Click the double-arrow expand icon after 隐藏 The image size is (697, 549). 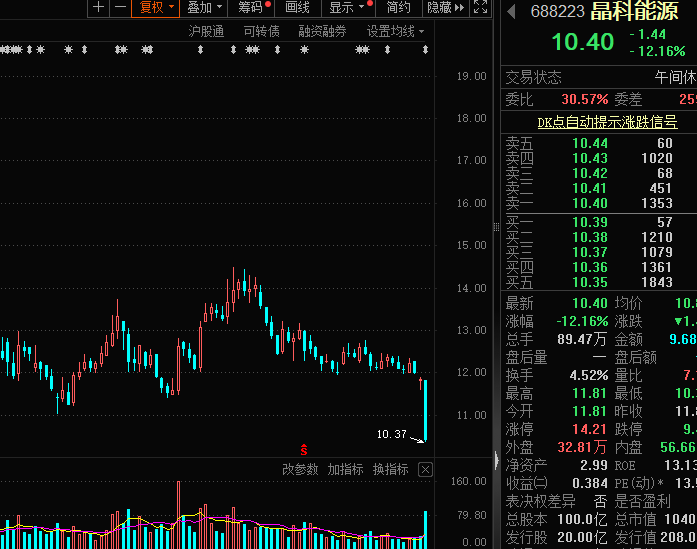click(x=459, y=8)
